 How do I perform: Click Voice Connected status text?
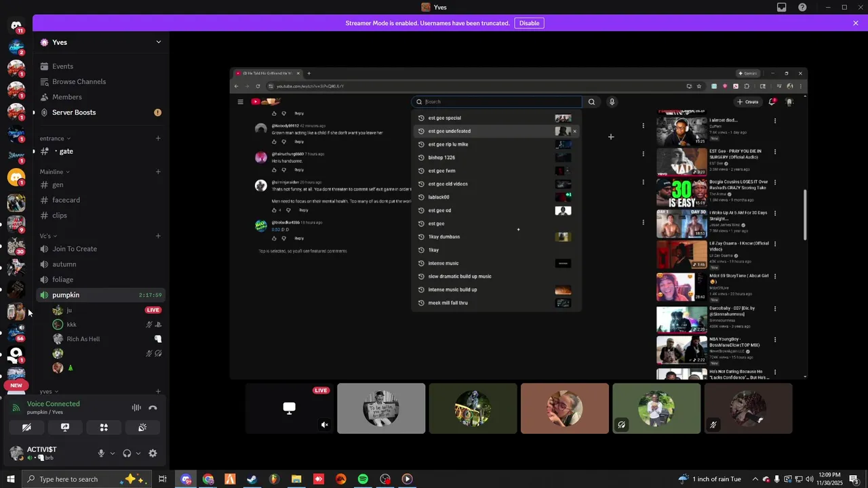[x=54, y=404]
